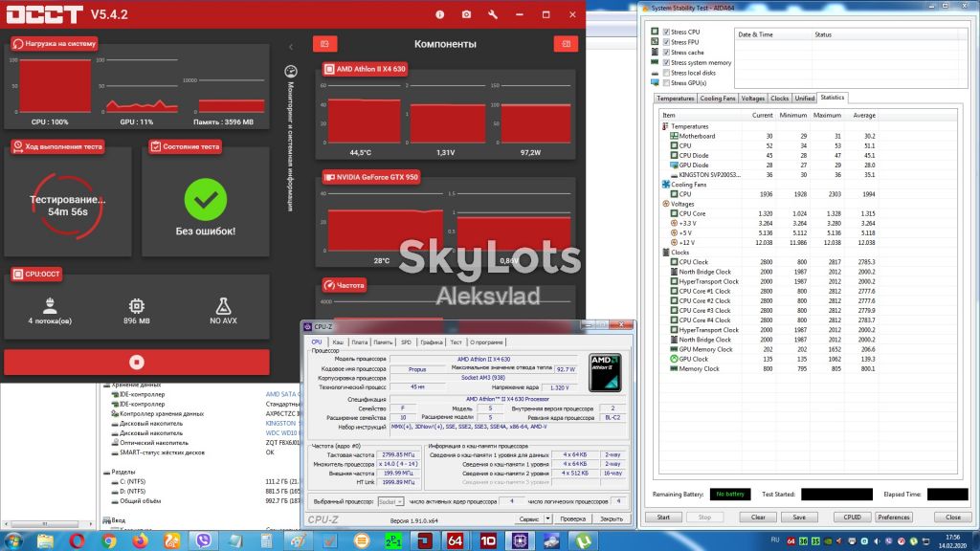Select the Voltages tab in AIDA64

(x=752, y=99)
